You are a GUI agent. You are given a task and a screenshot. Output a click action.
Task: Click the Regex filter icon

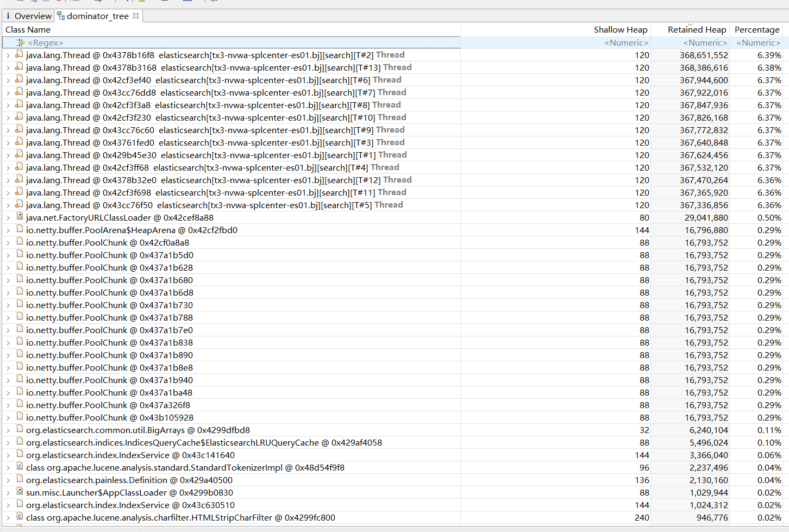click(21, 42)
